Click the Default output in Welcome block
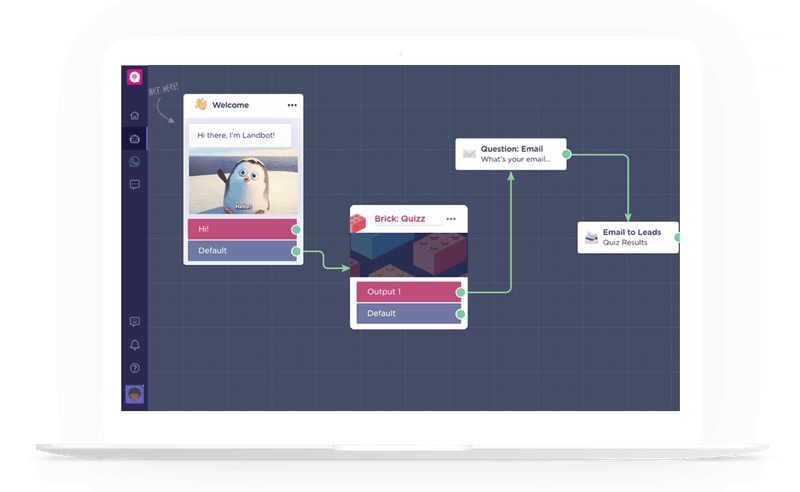 [240, 251]
